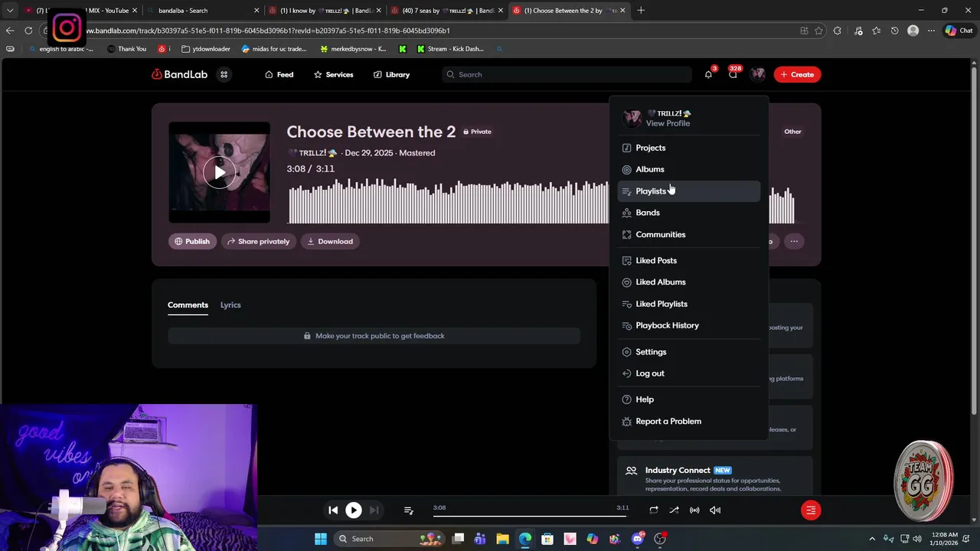Click the broadcast icon in player bar
The width and height of the screenshot is (980, 551).
point(694,510)
